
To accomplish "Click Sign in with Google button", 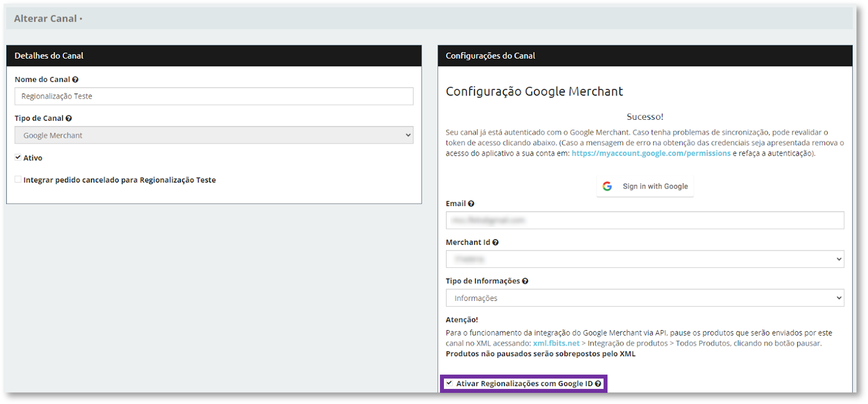I will click(645, 186).
